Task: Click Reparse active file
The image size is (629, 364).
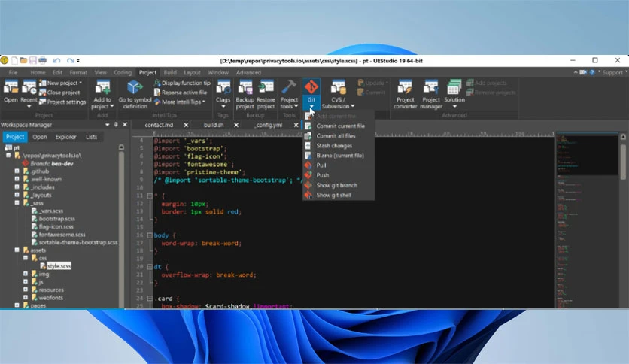Action: tap(181, 93)
